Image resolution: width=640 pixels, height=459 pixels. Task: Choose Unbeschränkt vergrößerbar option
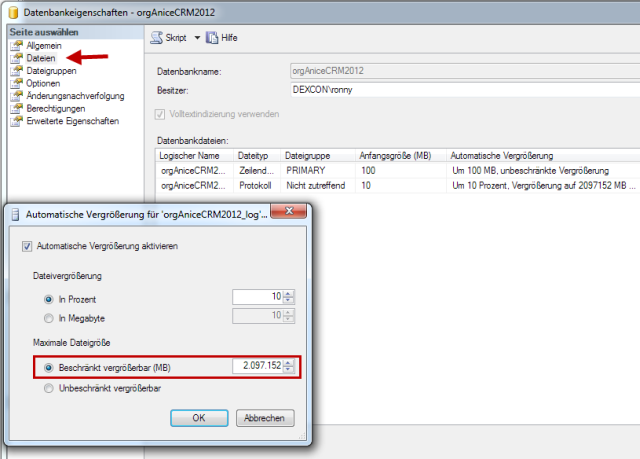(49, 388)
